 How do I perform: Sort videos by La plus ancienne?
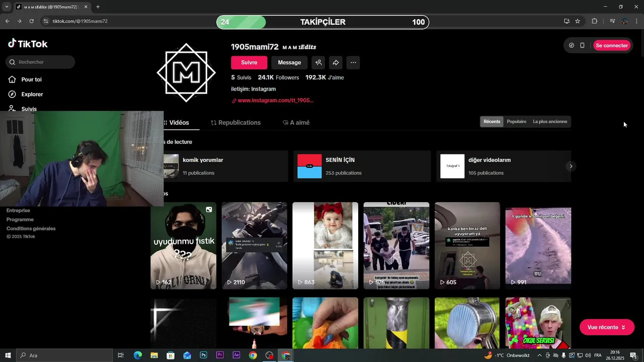point(550,122)
